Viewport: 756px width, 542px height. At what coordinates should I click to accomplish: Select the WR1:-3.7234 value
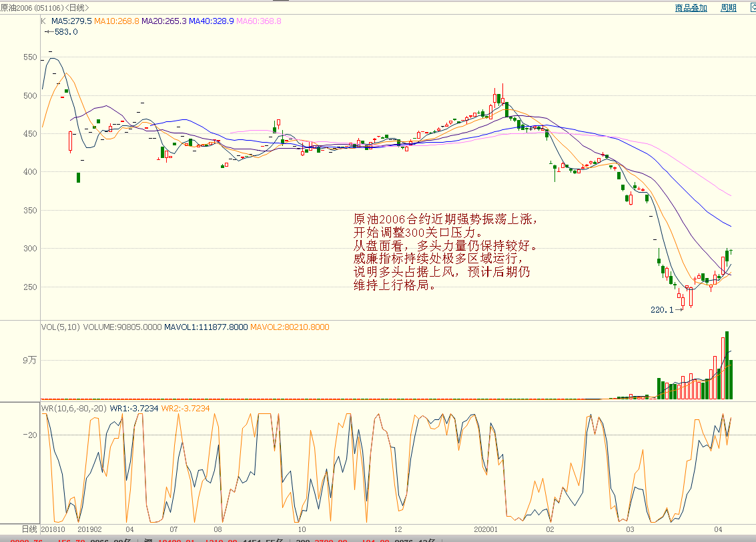click(x=134, y=409)
